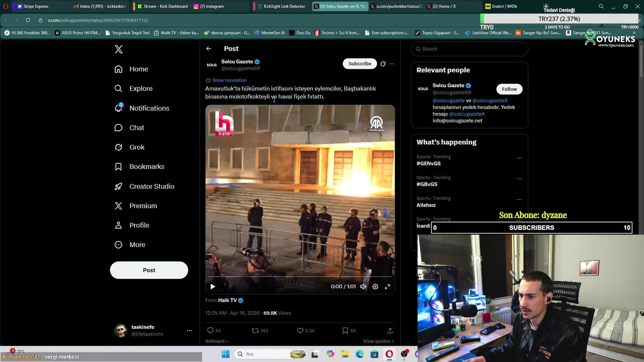Open trending topic Allahsız

click(x=426, y=205)
